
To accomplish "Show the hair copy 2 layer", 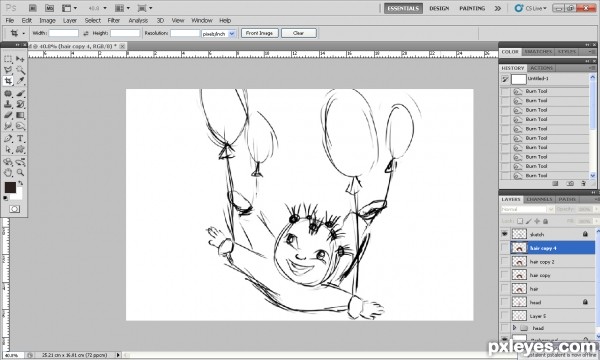I will (x=505, y=262).
